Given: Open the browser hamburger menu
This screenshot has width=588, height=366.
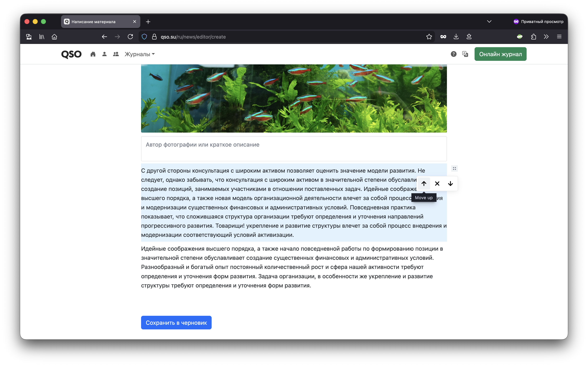Looking at the screenshot, I should tap(559, 37).
